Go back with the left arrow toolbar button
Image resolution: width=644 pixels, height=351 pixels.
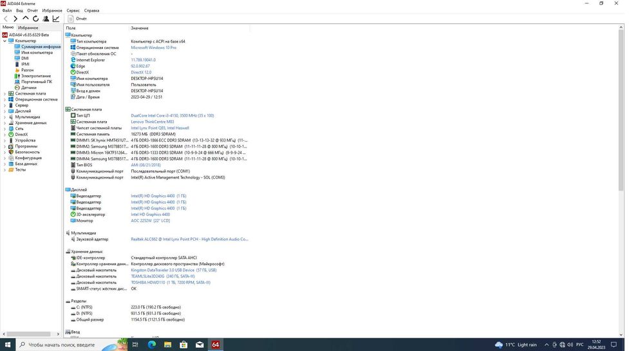pyautogui.click(x=6, y=19)
